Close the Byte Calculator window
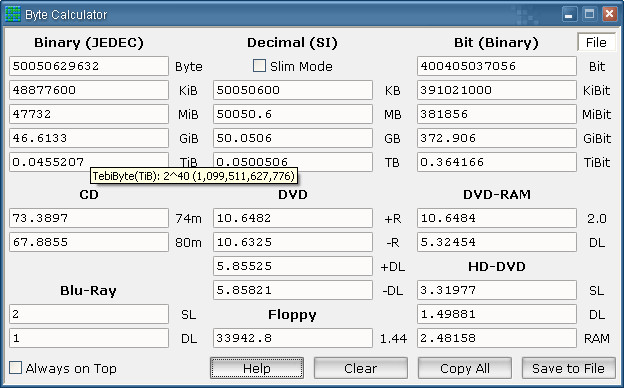Viewport: 624px width, 388px height. 609,15
